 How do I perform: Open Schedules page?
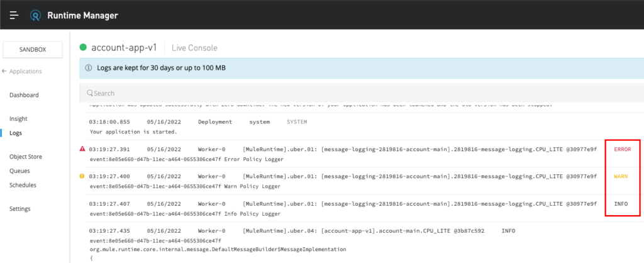click(x=23, y=185)
